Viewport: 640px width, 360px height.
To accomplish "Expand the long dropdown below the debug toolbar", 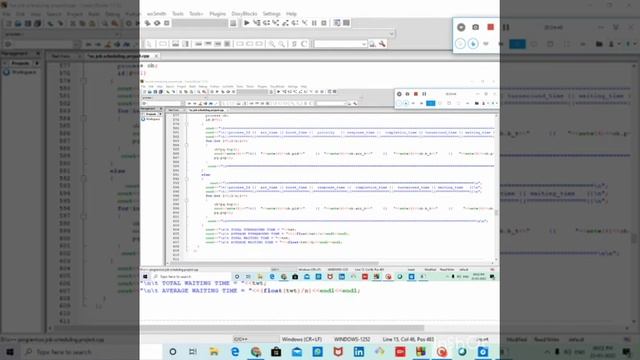I will (x=391, y=34).
